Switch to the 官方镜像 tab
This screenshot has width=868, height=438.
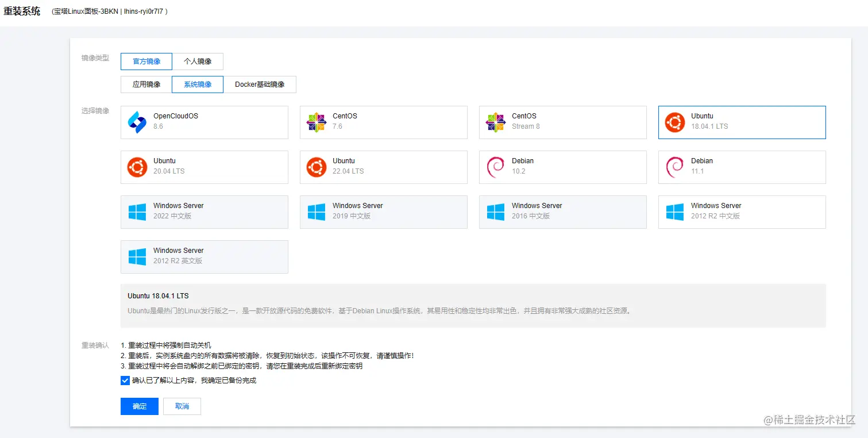[146, 62]
